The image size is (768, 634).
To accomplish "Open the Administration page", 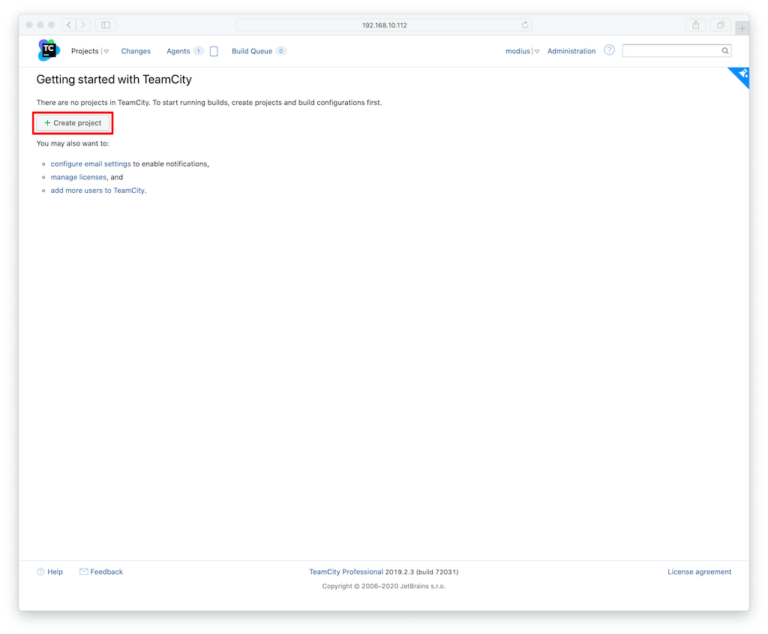I will [x=572, y=51].
